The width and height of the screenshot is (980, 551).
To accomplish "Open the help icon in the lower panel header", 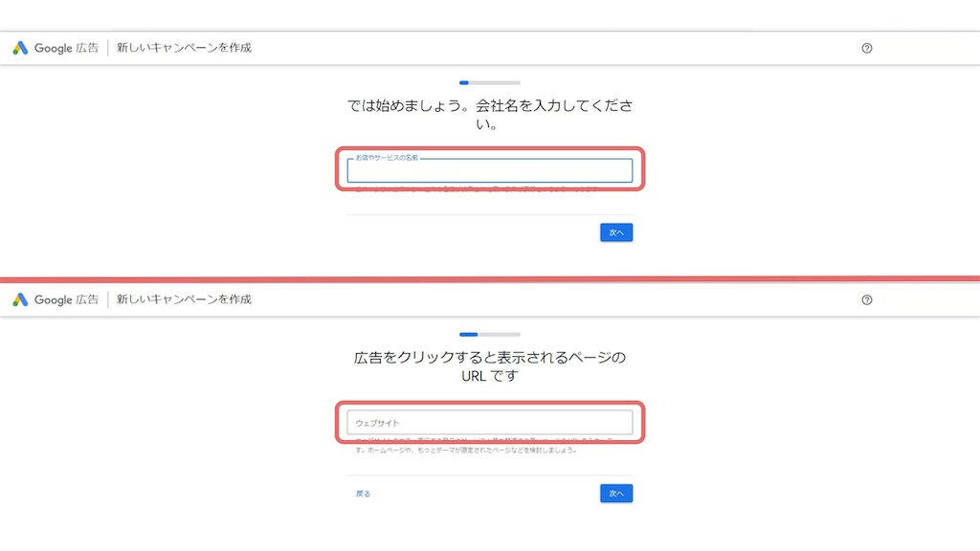I will (x=867, y=299).
